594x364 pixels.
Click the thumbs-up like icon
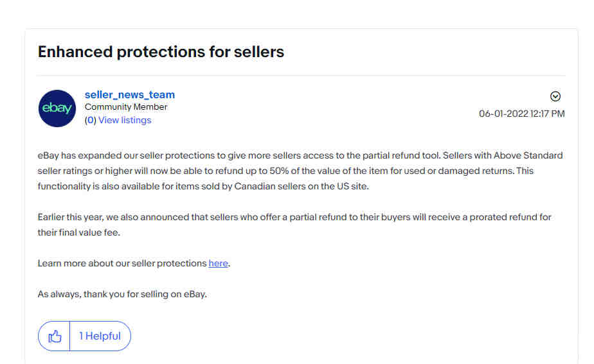click(55, 336)
